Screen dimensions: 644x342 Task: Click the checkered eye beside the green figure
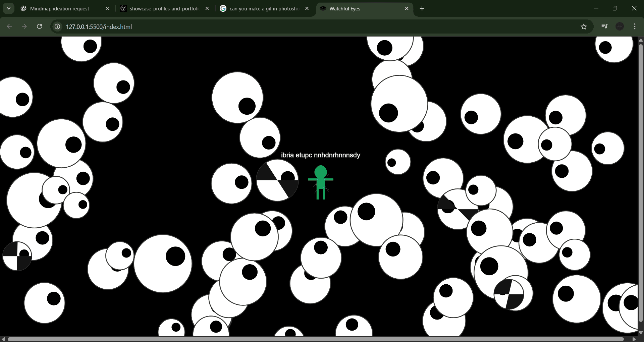pos(277,180)
